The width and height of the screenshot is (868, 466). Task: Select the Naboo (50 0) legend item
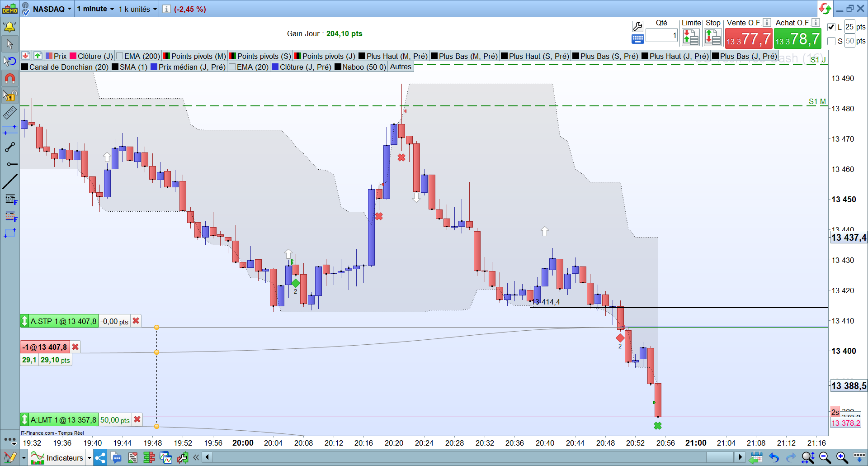pos(360,67)
